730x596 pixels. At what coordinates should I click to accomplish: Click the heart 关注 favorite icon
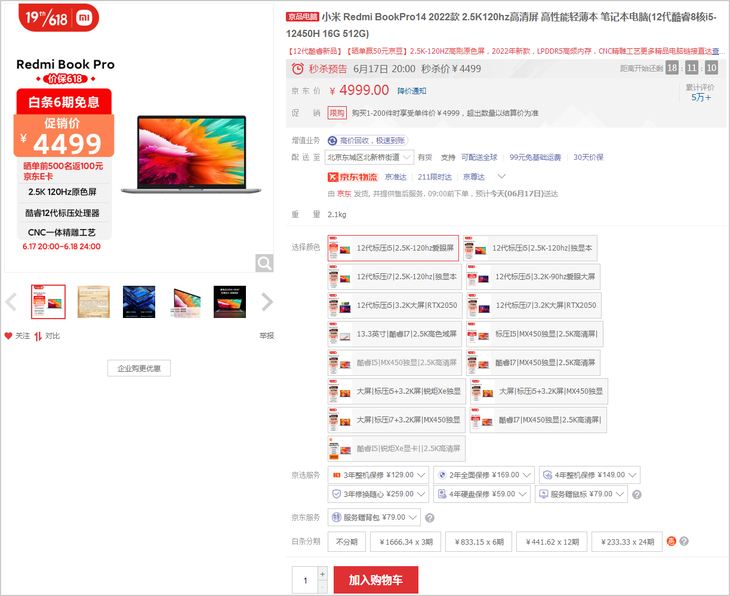coord(8,336)
